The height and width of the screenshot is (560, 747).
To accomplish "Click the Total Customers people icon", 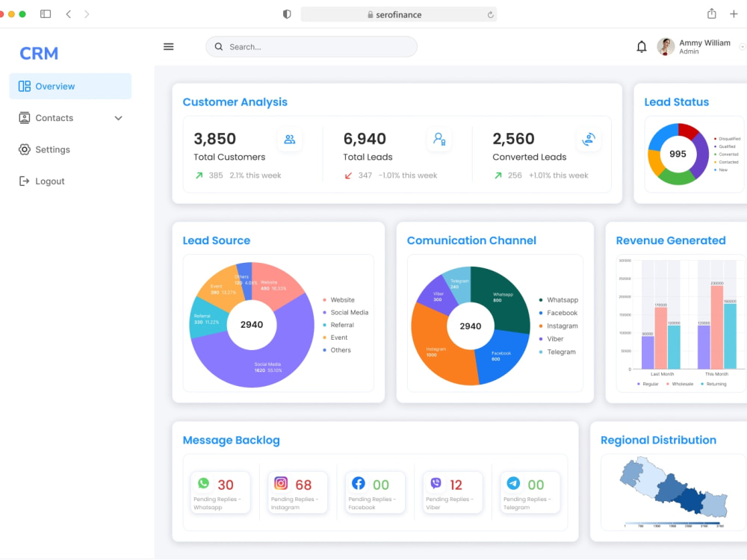I will [290, 140].
